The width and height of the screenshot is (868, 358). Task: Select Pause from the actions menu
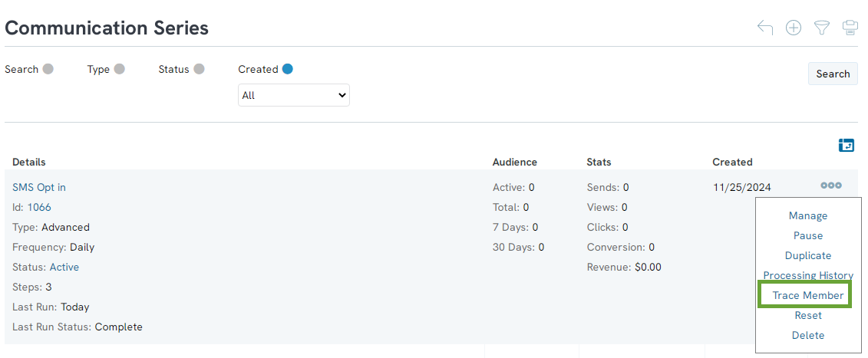[x=808, y=235]
